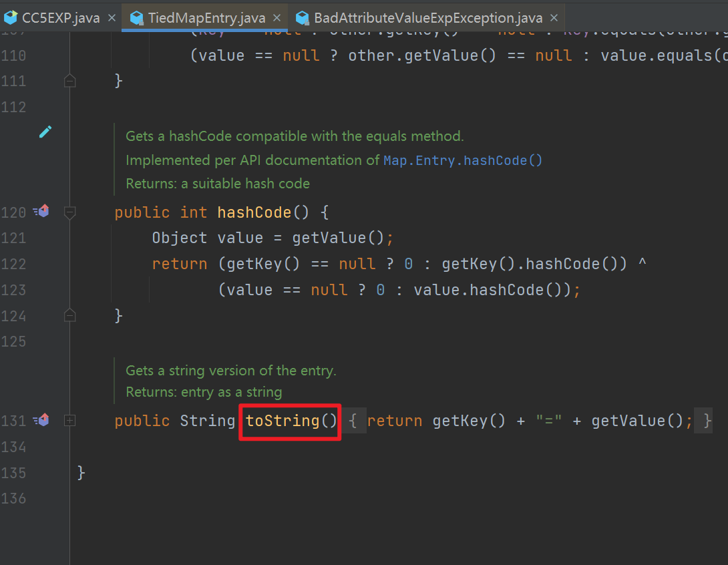Click the highlighted toString() method name
This screenshot has height=565, width=728.
289,421
